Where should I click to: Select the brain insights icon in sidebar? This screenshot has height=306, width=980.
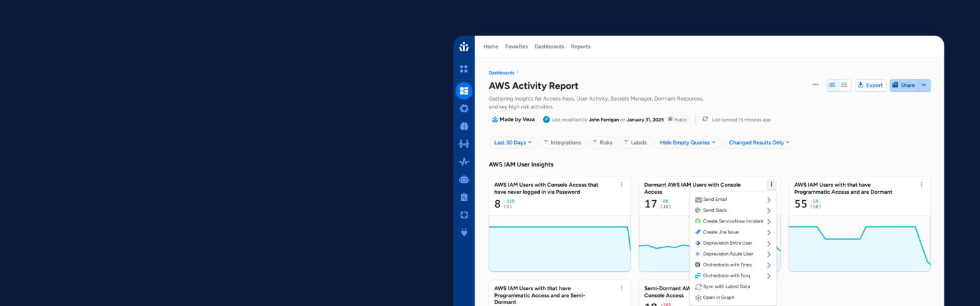pos(464,126)
